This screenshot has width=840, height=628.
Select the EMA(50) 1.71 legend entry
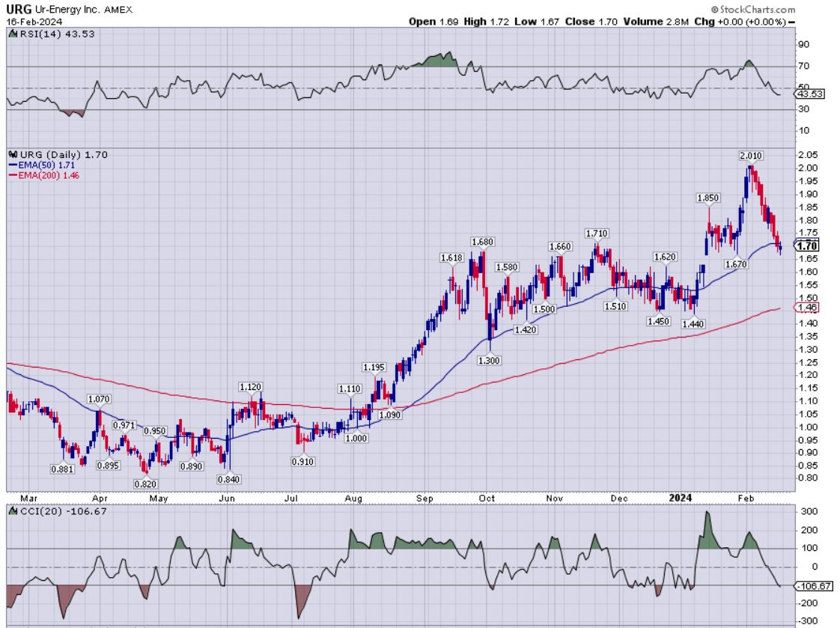[x=42, y=165]
